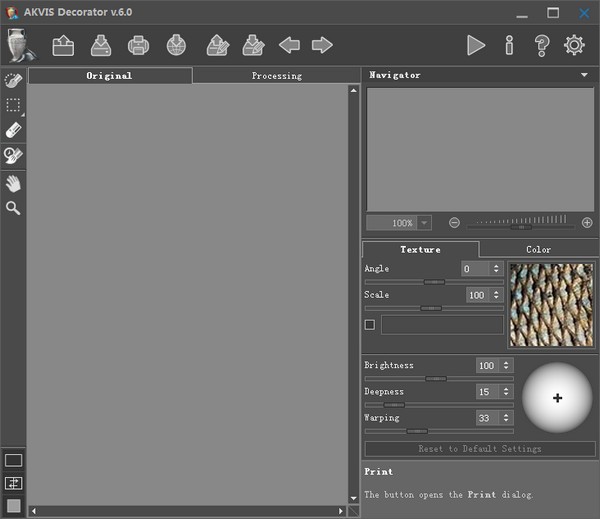Increase the Angle value stepper
Screen dimensions: 600x519
tap(497, 266)
